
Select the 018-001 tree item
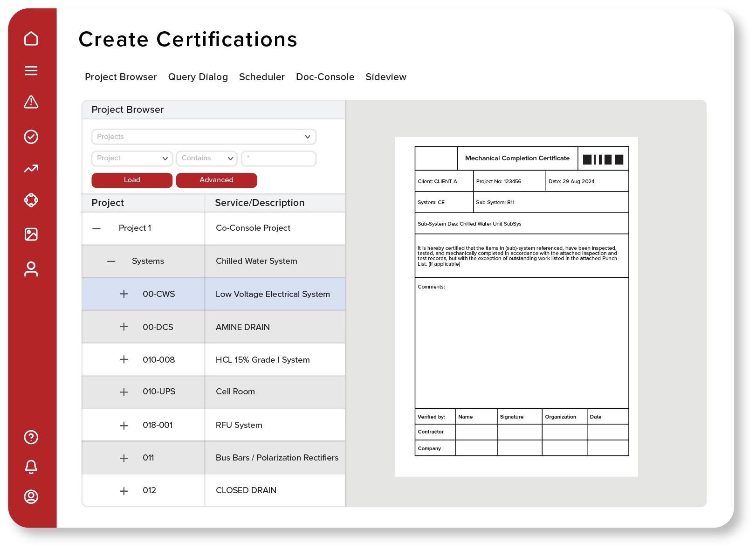tap(158, 425)
